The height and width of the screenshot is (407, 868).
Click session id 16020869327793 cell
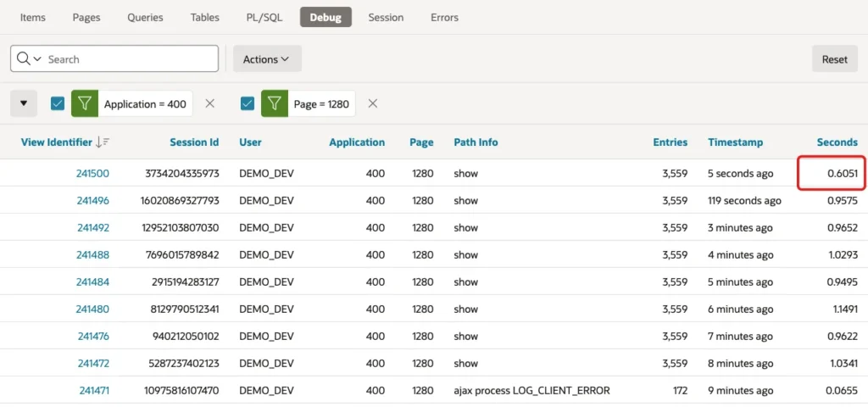pyautogui.click(x=180, y=200)
